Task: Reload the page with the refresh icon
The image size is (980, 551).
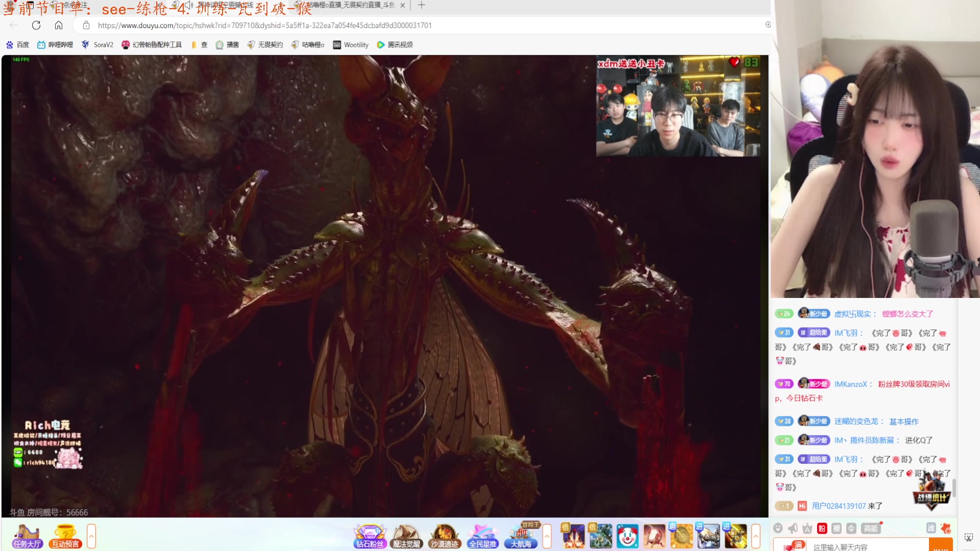Action: [x=36, y=25]
